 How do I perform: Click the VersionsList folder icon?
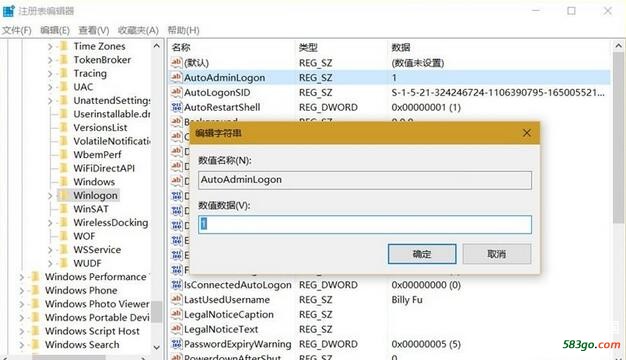pyautogui.click(x=63, y=128)
